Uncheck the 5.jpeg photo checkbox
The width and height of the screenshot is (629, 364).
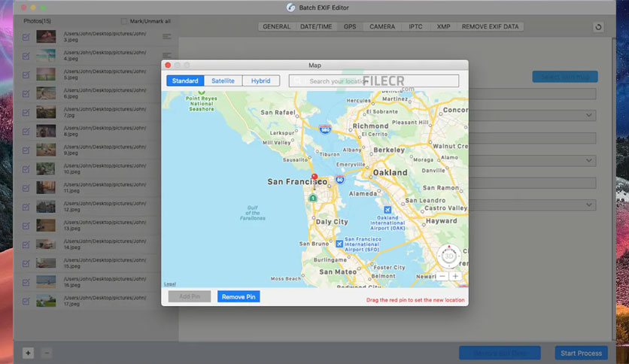point(26,74)
